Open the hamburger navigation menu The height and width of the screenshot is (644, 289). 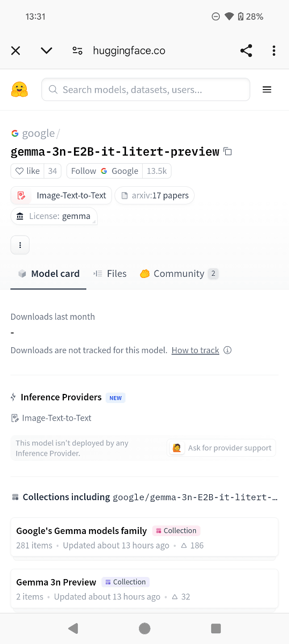click(266, 90)
